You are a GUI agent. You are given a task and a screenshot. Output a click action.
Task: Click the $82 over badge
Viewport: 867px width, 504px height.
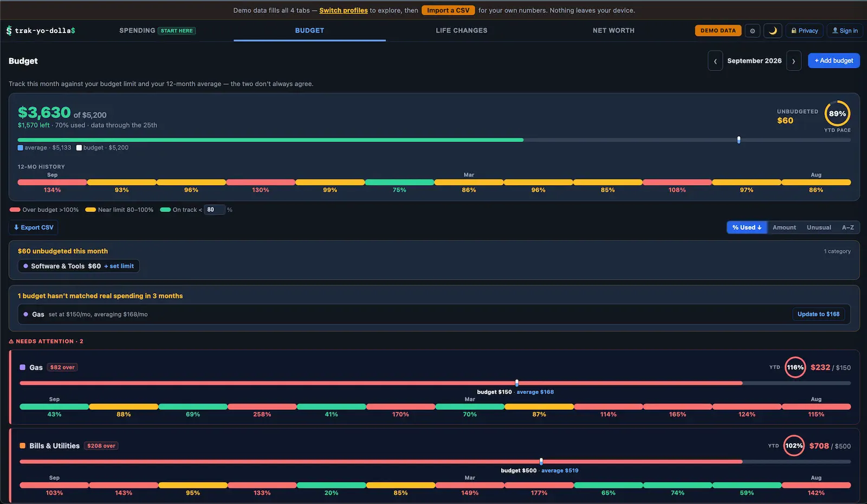pos(62,367)
